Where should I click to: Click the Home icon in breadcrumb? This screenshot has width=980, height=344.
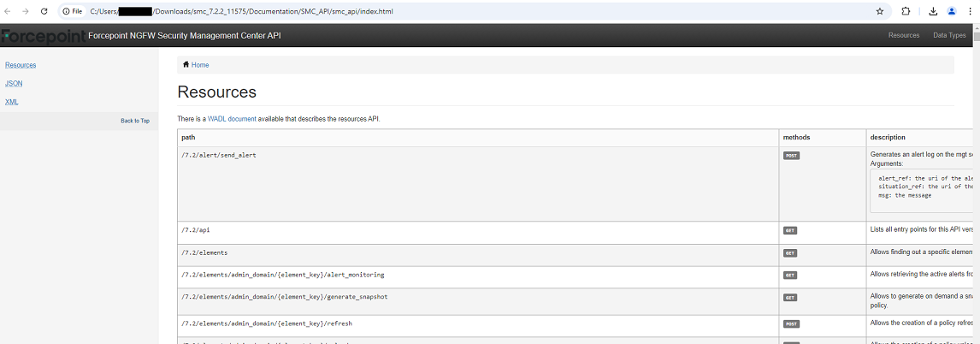coord(186,64)
